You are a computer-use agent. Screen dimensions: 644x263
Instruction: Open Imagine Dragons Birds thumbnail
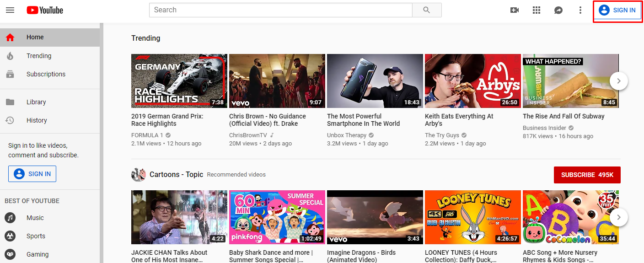pyautogui.click(x=375, y=217)
